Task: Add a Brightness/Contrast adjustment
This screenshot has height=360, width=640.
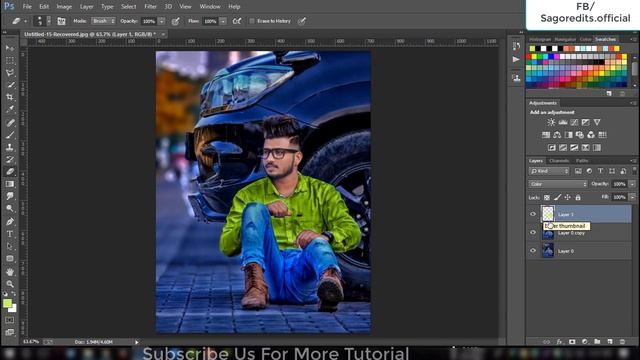Action: [x=551, y=122]
